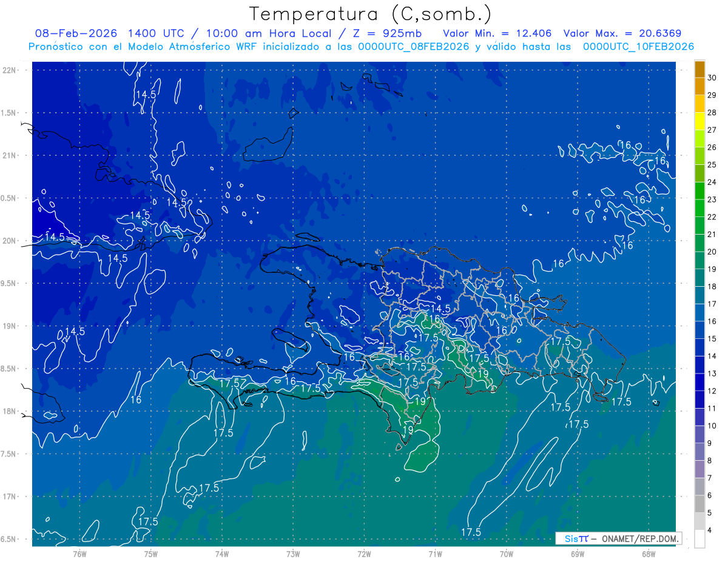Click the "21N" latitude axis label
The image size is (728, 562).
(9, 156)
